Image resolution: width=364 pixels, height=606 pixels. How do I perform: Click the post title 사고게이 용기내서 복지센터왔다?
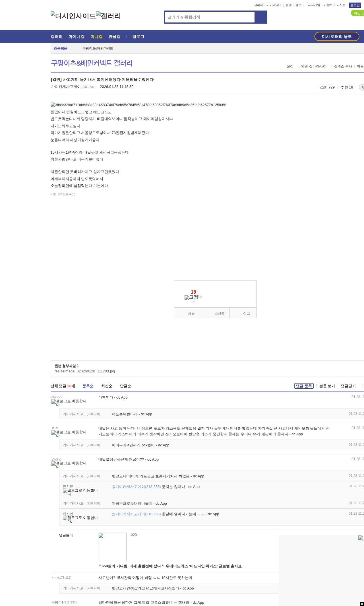coord(102,80)
